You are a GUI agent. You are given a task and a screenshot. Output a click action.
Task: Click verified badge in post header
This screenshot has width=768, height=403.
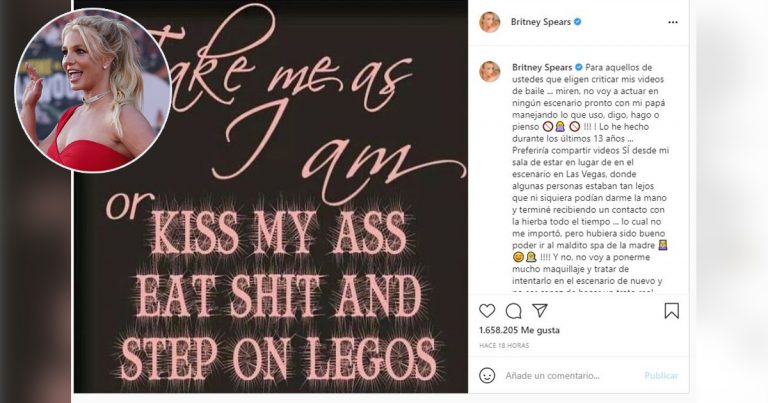coord(577,21)
